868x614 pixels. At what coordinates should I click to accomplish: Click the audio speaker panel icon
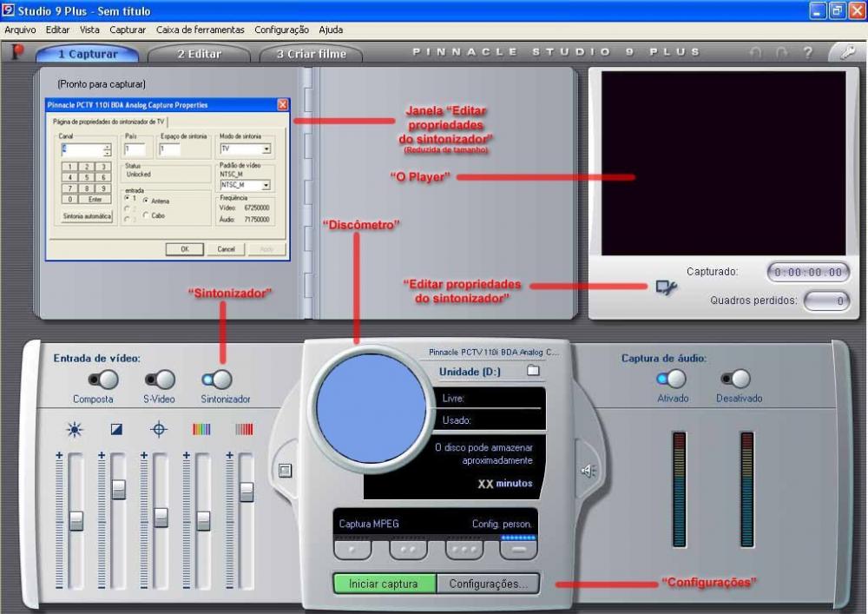pyautogui.click(x=588, y=471)
